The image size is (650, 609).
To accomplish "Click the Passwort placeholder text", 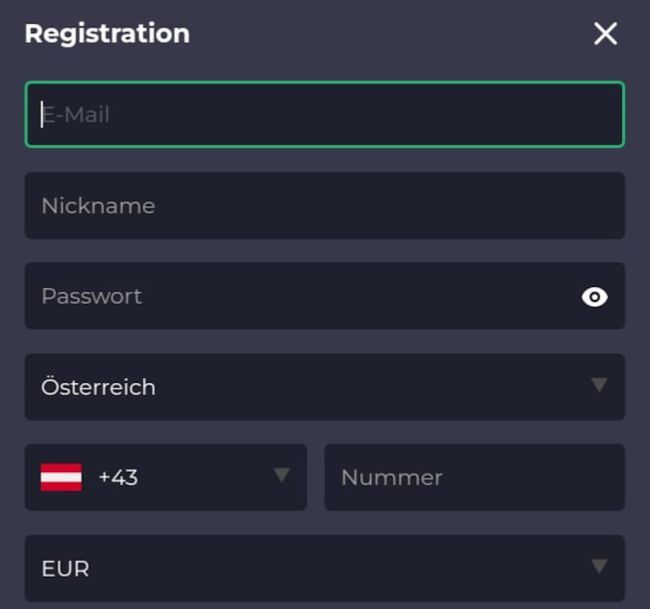I will (x=91, y=297).
